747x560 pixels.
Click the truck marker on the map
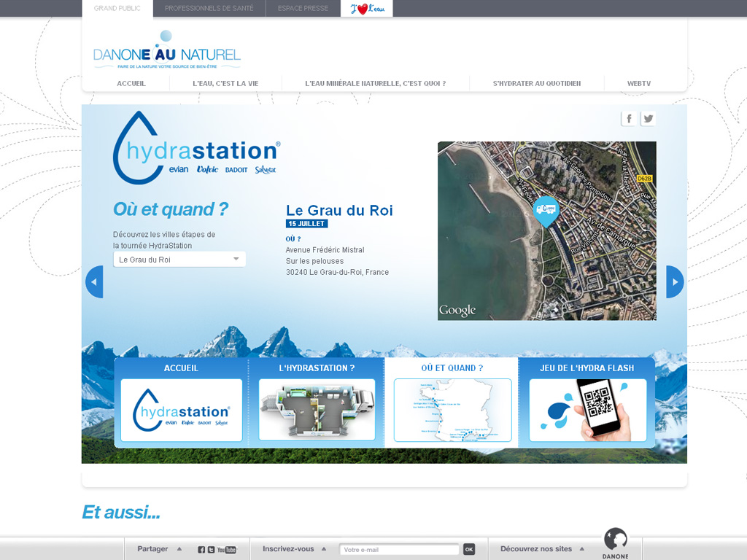(x=546, y=211)
